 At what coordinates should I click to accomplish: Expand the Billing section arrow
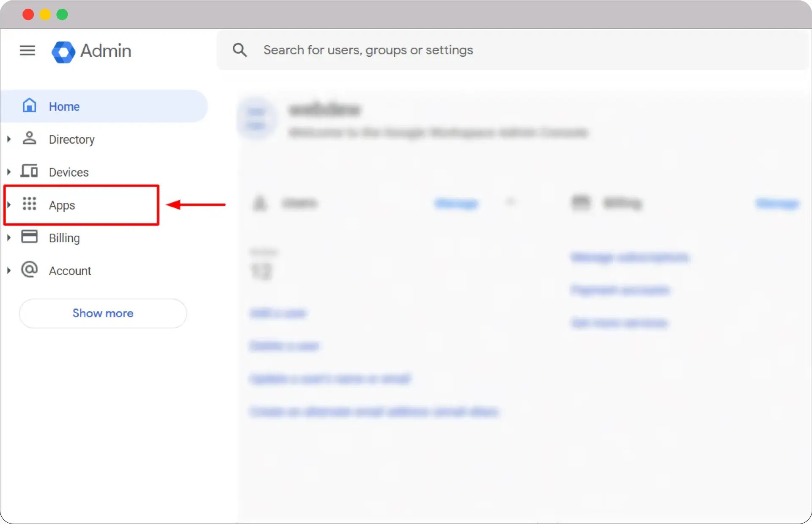[x=9, y=238]
